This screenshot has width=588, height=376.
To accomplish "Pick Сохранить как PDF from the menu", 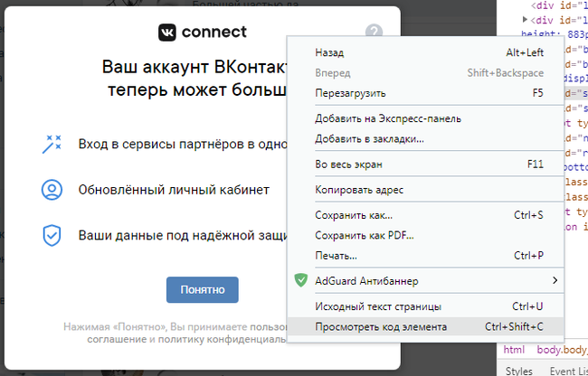I will click(364, 235).
